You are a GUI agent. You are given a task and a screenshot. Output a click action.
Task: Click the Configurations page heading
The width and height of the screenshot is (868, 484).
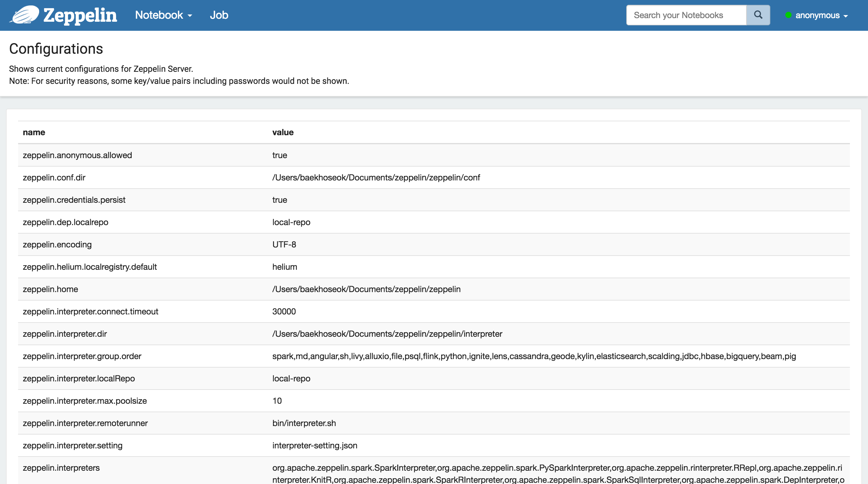coord(56,49)
